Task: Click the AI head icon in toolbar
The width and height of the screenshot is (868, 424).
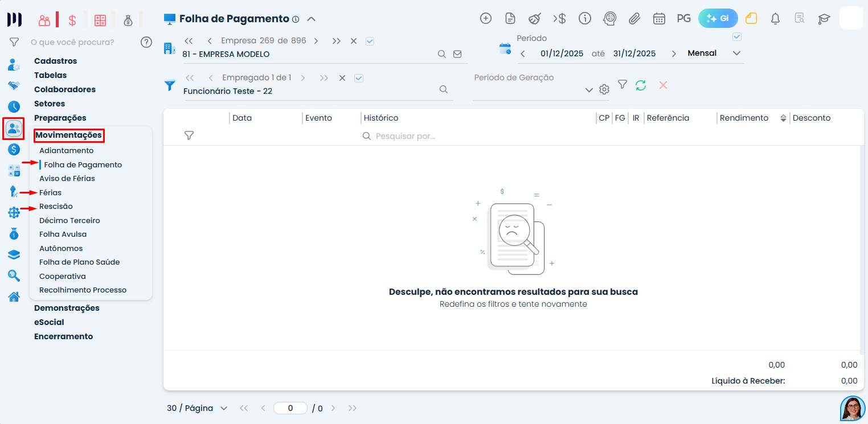Action: tap(610, 18)
